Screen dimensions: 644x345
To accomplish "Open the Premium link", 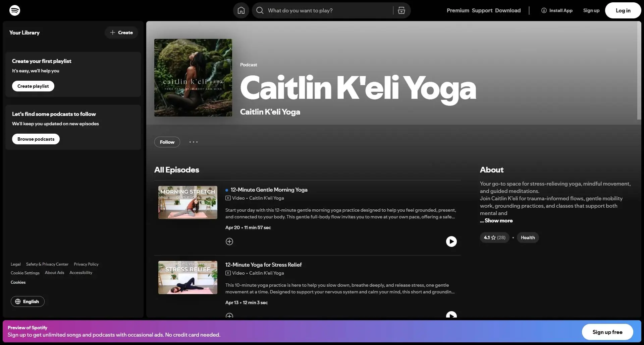I will tap(458, 10).
